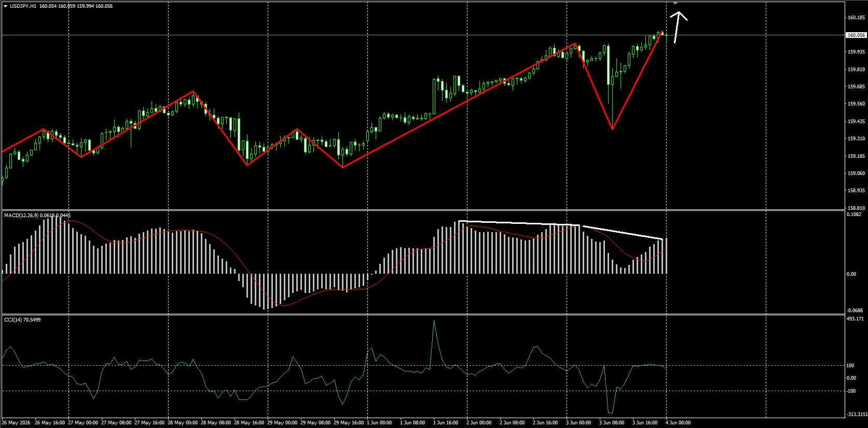Click the 160.185 price axis label

(855, 18)
